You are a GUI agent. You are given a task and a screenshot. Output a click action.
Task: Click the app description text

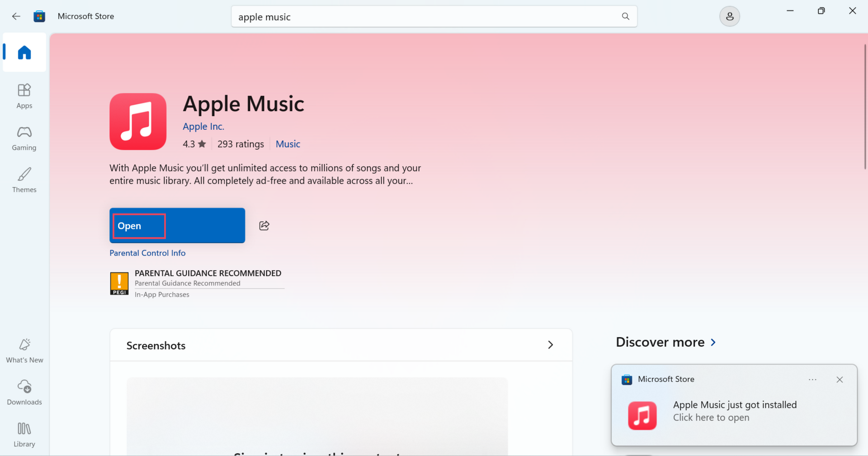(265, 174)
